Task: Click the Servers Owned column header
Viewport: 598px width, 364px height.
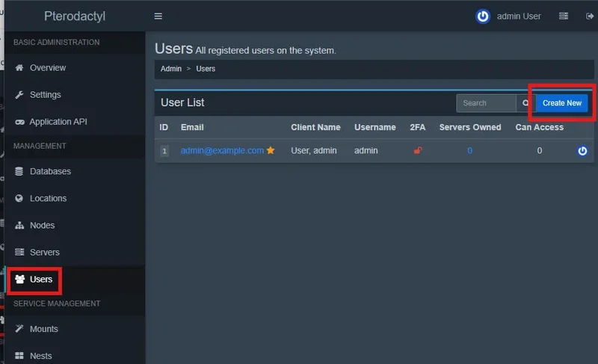Action: (470, 127)
